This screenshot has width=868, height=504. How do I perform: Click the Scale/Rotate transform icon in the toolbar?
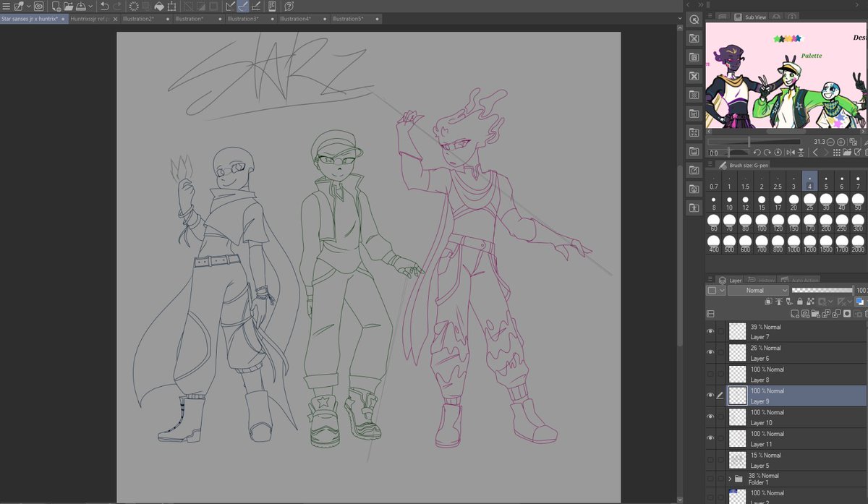[172, 6]
